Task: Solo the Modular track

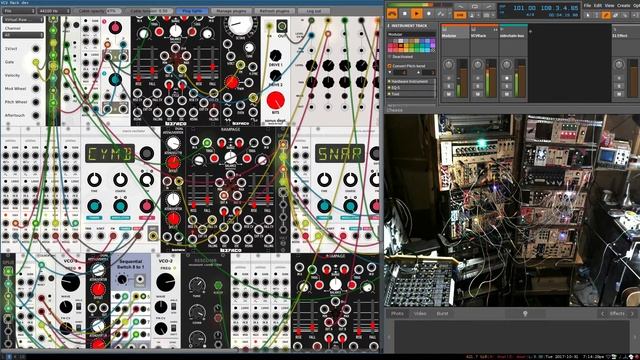Action: (449, 86)
